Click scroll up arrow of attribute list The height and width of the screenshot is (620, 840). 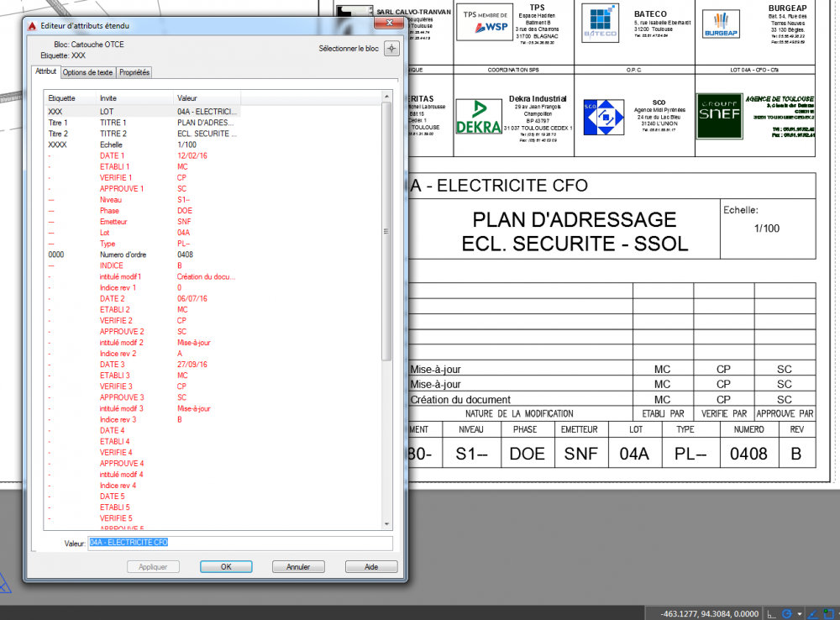point(386,96)
